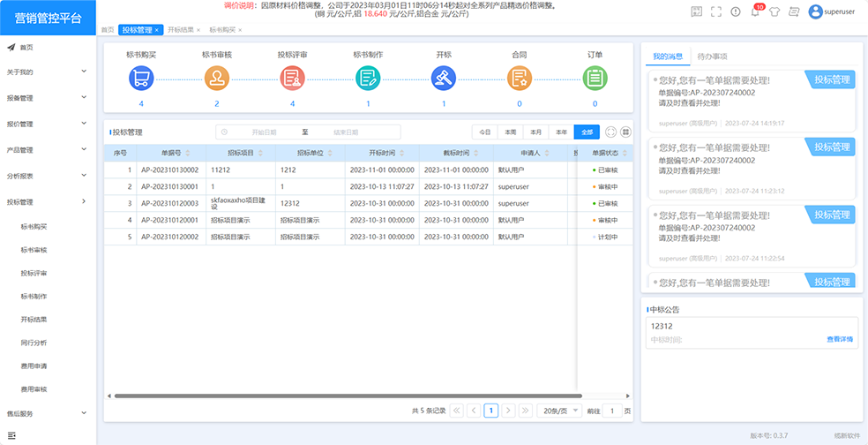
Task: Collapse the sidebar with bottom menu icon
Action: tap(11, 435)
